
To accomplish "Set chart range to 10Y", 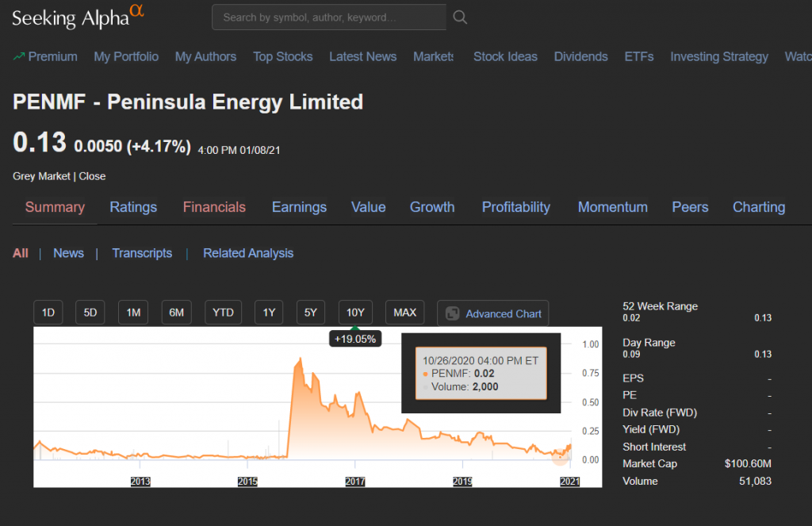I will [x=355, y=313].
